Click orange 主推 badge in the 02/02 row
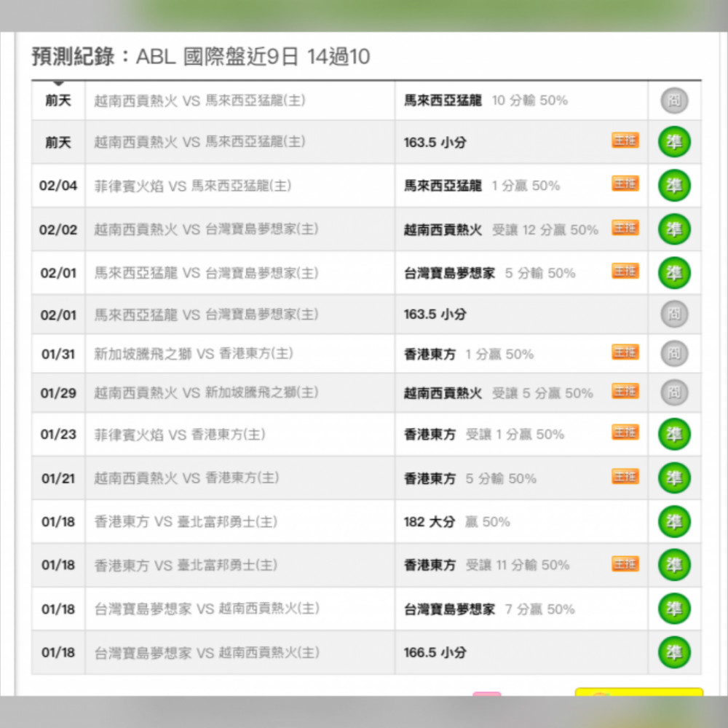The image size is (728, 728). pyautogui.click(x=625, y=227)
